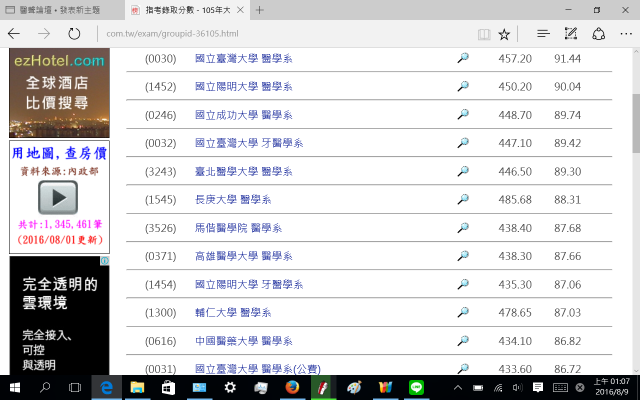The width and height of the screenshot is (640, 400).
Task: Open taskbar clock showing 上午 01:07
Action: (611, 387)
